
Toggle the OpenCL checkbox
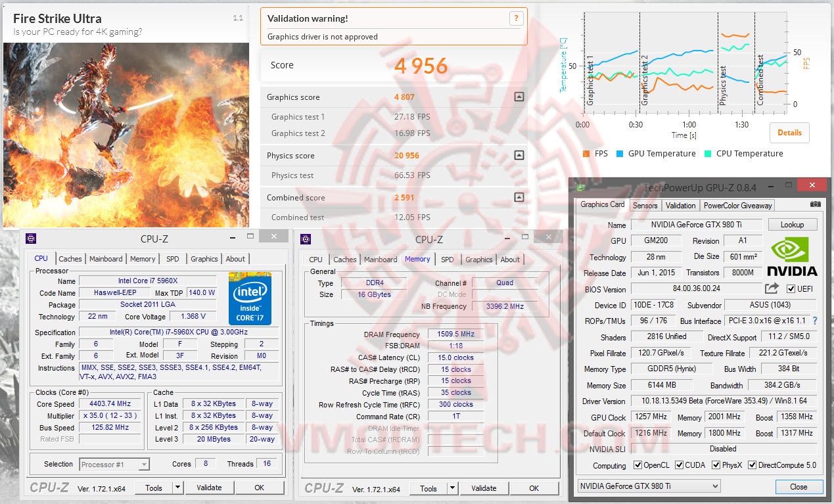point(637,465)
